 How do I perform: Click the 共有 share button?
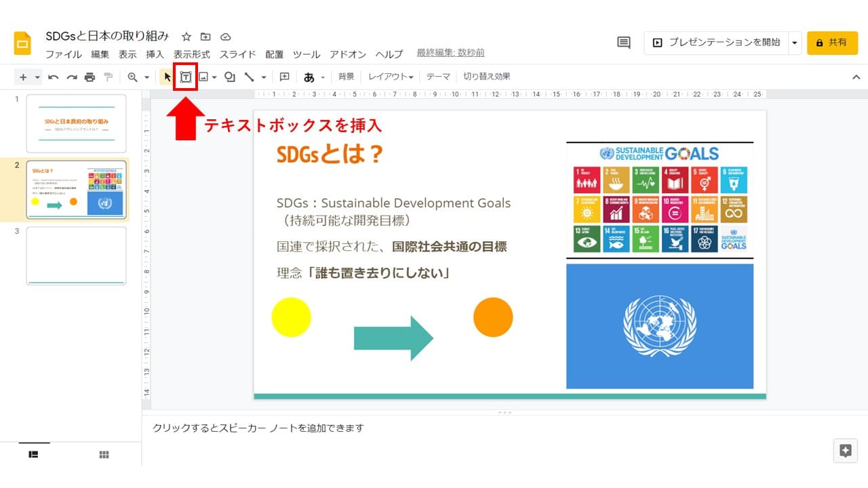pyautogui.click(x=832, y=43)
